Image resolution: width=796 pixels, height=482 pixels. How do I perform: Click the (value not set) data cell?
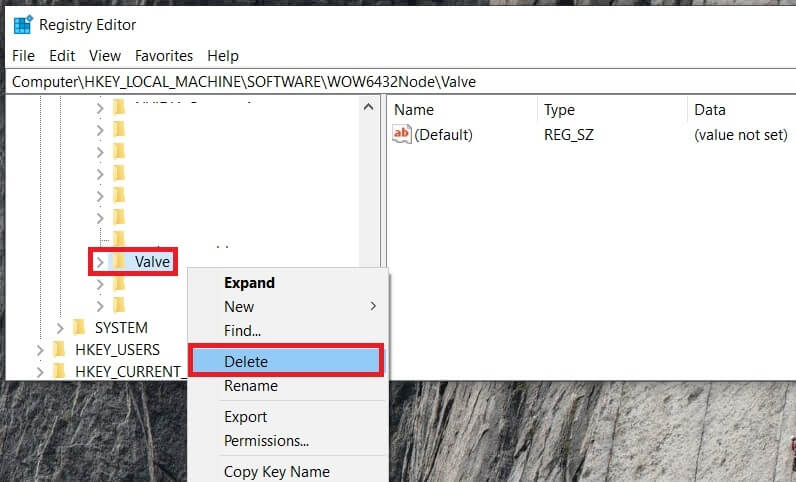pos(741,135)
